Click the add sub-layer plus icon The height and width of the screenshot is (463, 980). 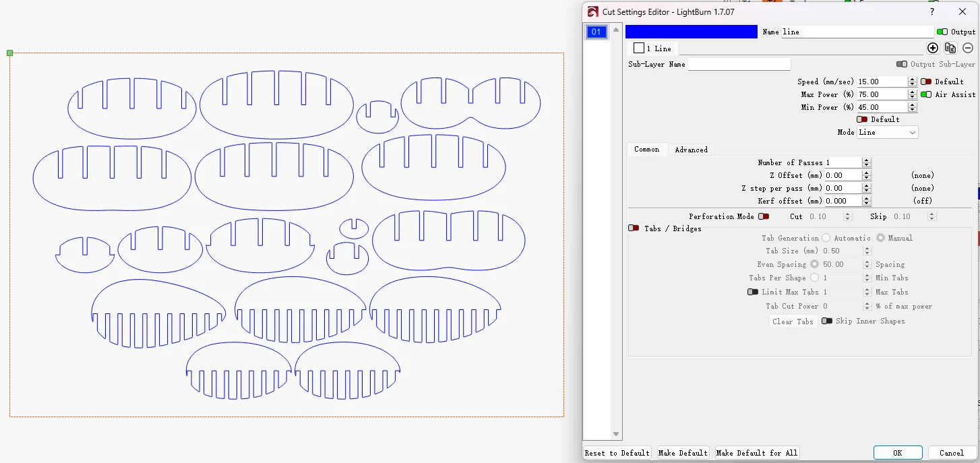coord(933,48)
